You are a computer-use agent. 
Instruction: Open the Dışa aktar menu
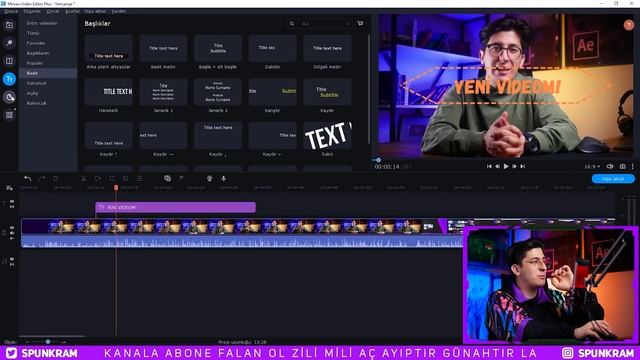click(95, 11)
